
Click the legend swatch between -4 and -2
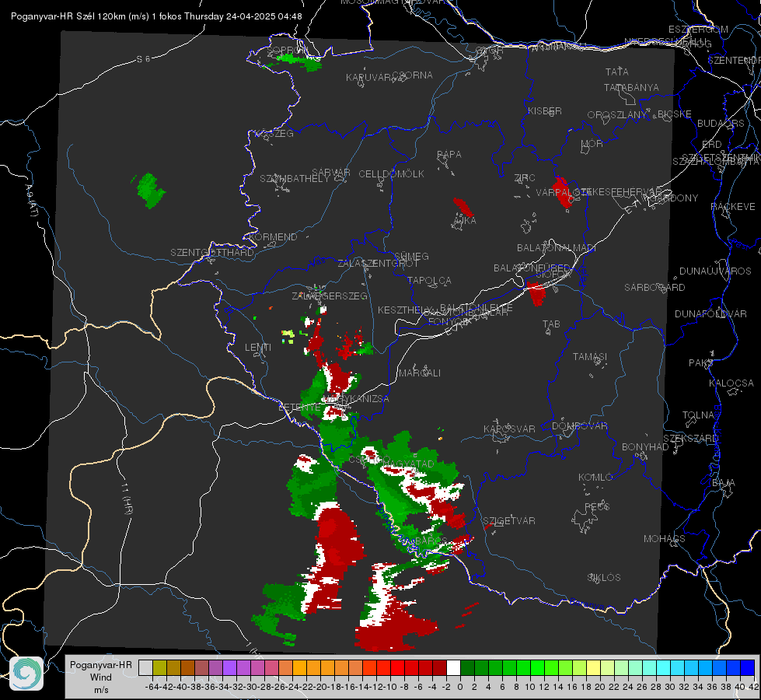click(439, 668)
